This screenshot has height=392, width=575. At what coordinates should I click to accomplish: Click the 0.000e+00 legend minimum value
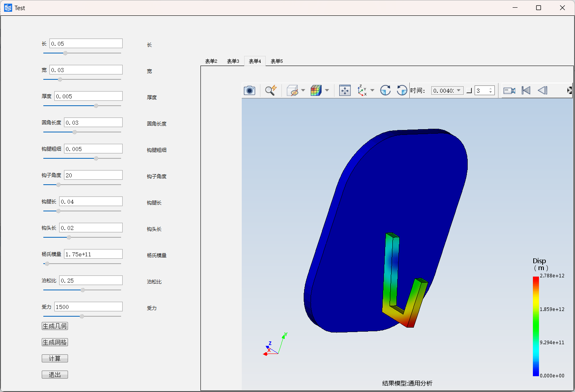(552, 376)
